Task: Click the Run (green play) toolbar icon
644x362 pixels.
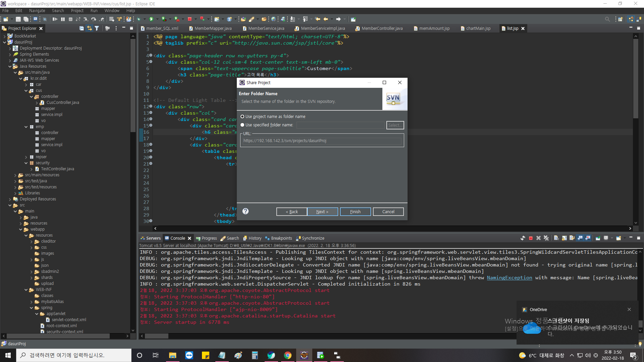Action: tap(151, 19)
